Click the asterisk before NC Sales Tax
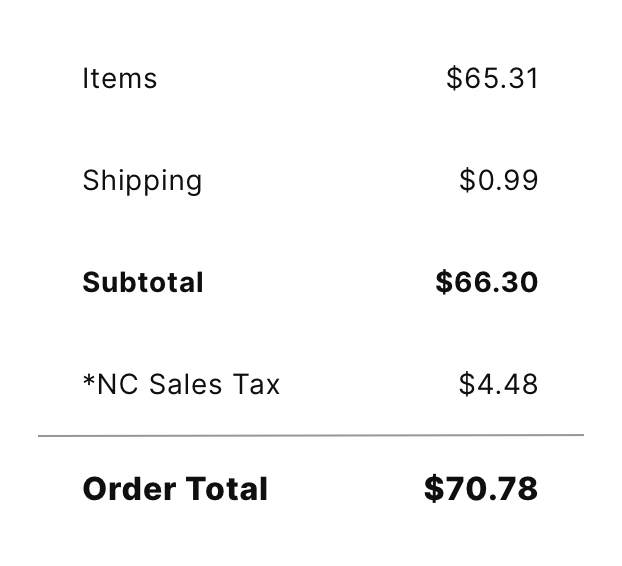 (x=89, y=380)
